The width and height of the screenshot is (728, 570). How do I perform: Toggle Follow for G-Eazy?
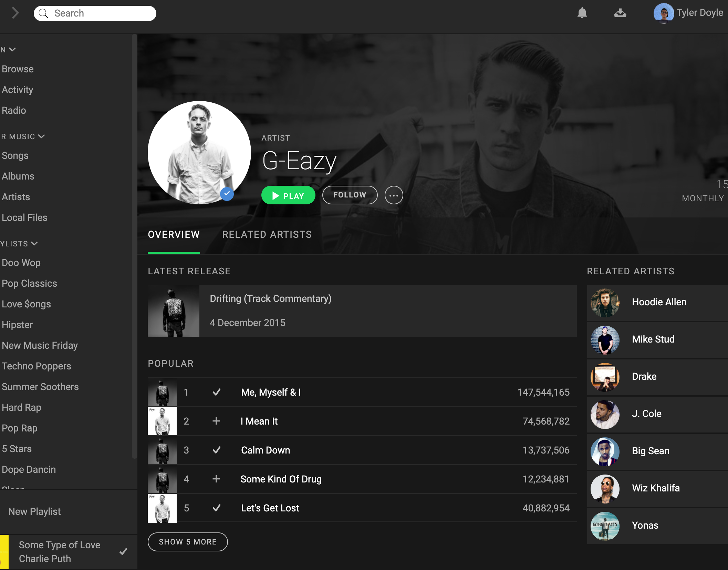pos(350,195)
